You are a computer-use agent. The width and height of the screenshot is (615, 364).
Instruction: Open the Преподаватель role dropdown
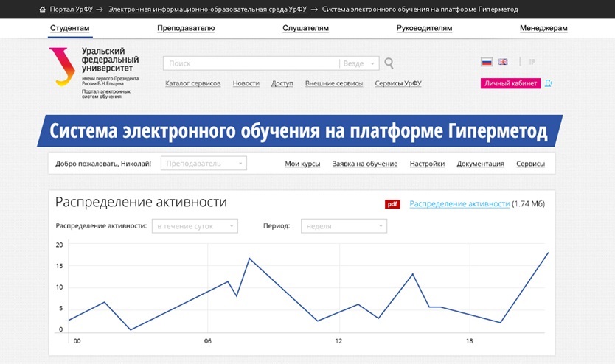click(204, 164)
